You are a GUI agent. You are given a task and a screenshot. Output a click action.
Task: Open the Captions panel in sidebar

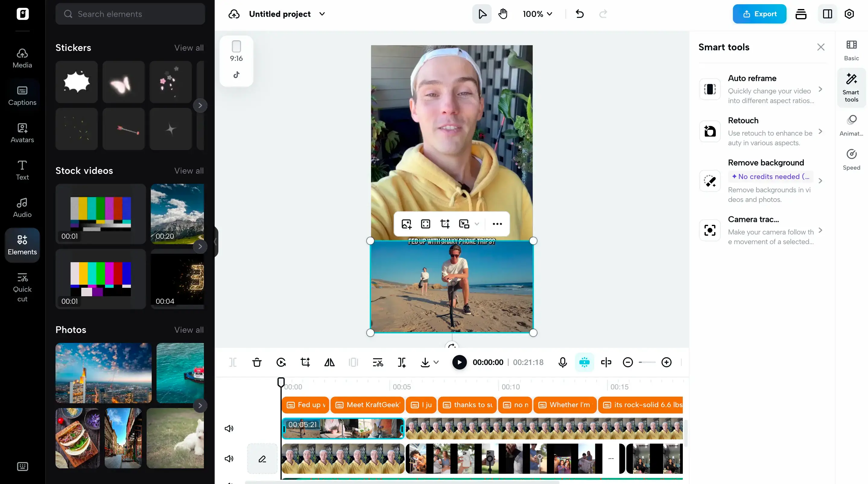(x=22, y=96)
